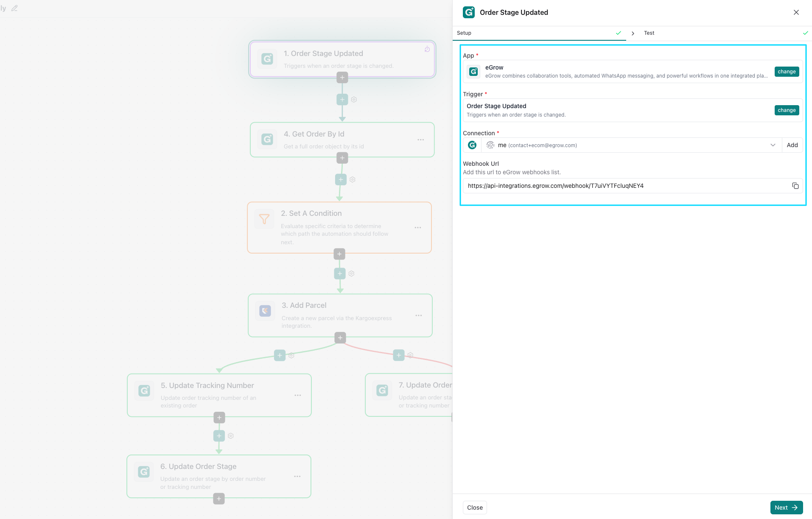Click gray plus under Get Order By Id

click(x=342, y=158)
